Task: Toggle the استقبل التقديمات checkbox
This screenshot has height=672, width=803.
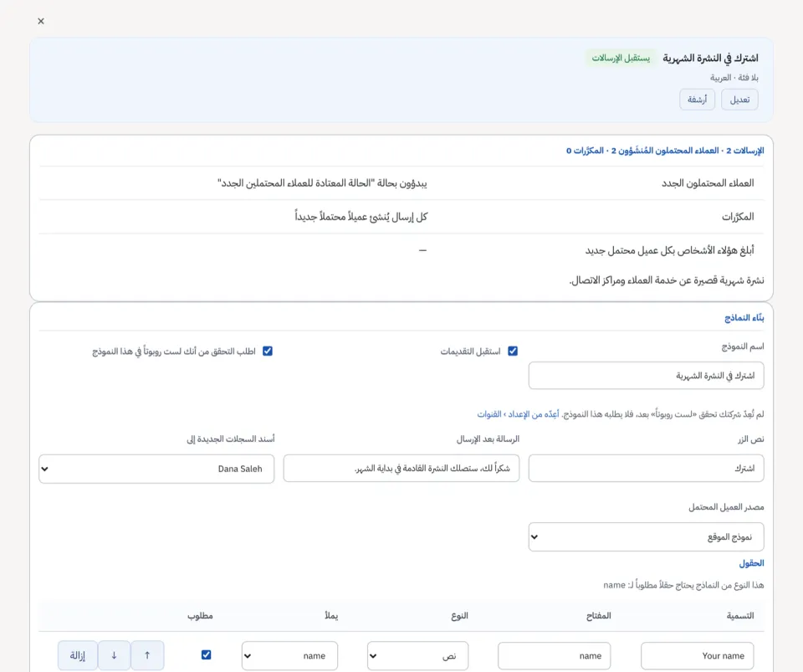Action: pos(513,351)
